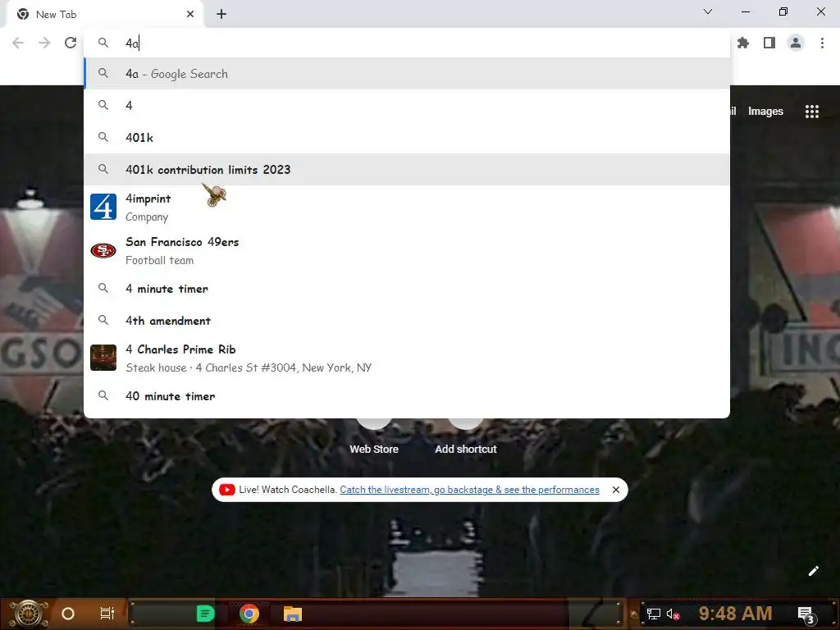840x630 pixels.
Task: Open Cortana circle on taskbar
Action: [x=68, y=614]
